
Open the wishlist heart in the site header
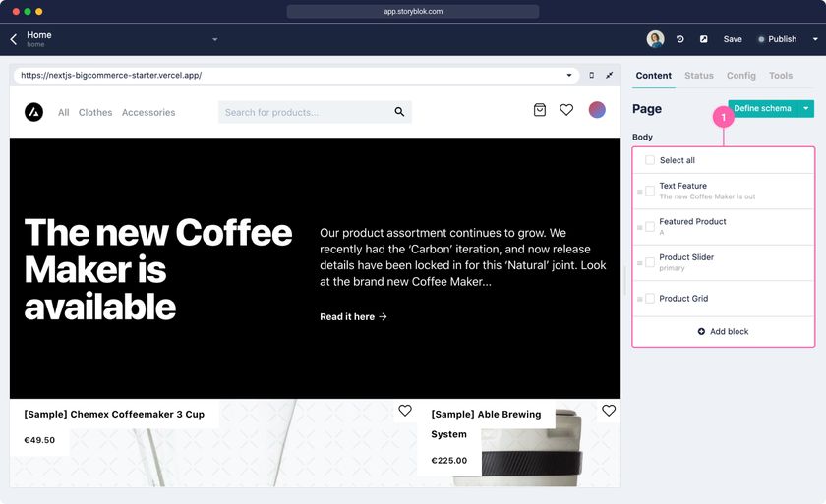click(x=566, y=110)
